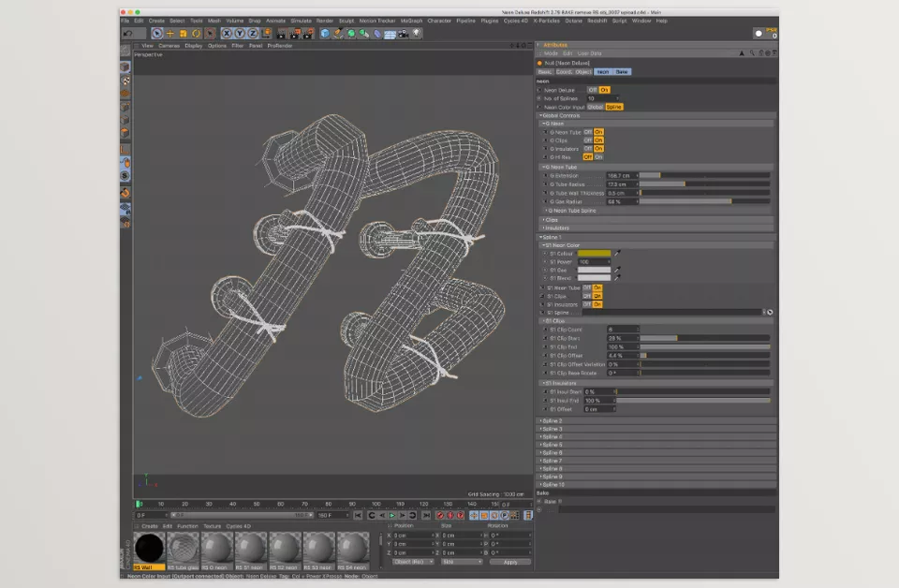Select the Live Selection arrow tool
Viewport: 899px width, 588px height.
pyautogui.click(x=157, y=34)
